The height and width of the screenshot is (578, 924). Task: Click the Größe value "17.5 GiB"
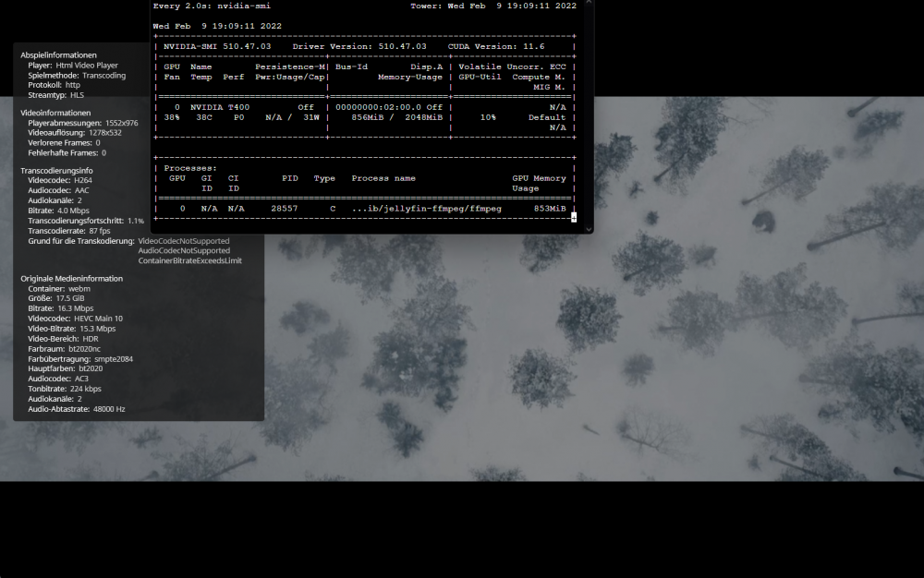point(70,298)
